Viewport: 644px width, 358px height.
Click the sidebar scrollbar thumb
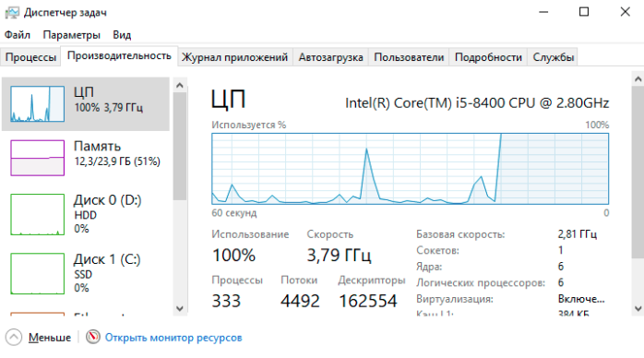pyautogui.click(x=180, y=146)
